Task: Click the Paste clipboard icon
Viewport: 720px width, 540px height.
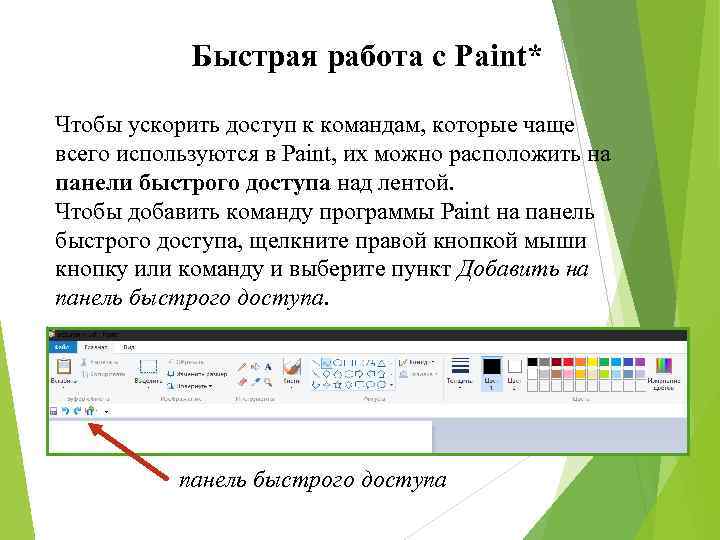Action: (x=63, y=367)
